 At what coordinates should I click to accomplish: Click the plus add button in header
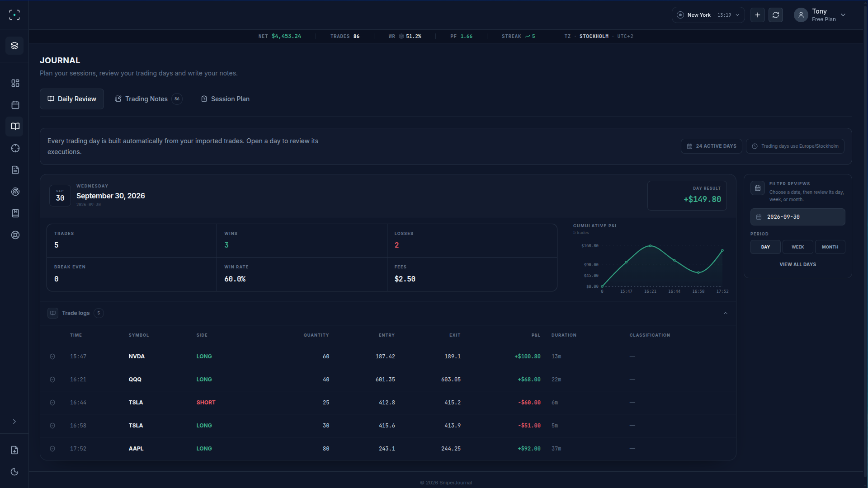tap(758, 15)
